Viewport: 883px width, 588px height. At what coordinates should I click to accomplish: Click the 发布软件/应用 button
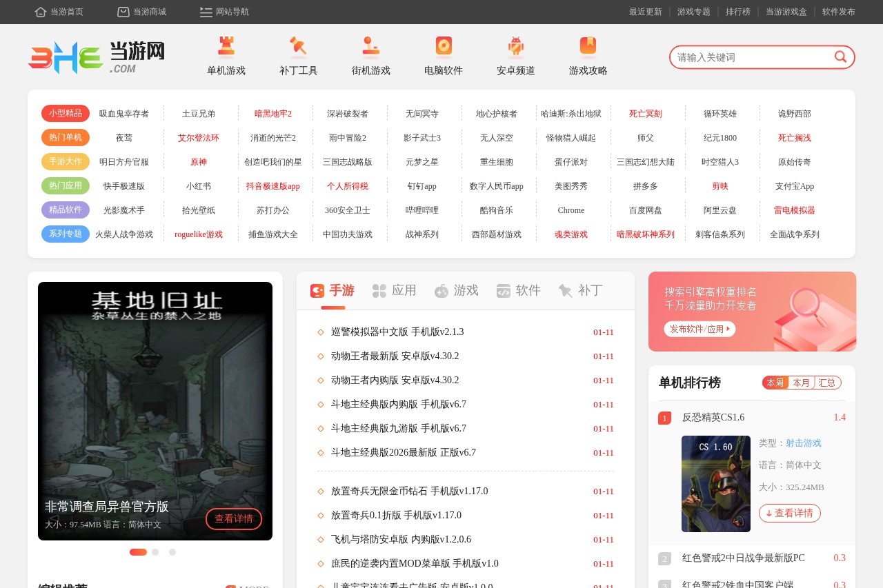coord(700,329)
